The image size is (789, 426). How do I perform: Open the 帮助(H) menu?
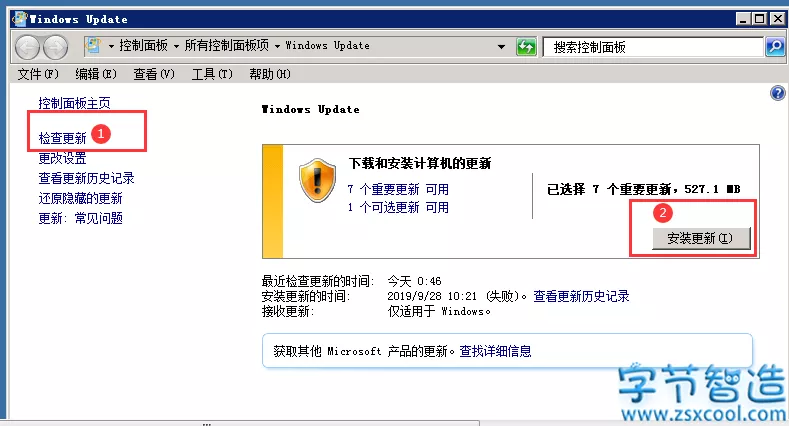coord(270,74)
